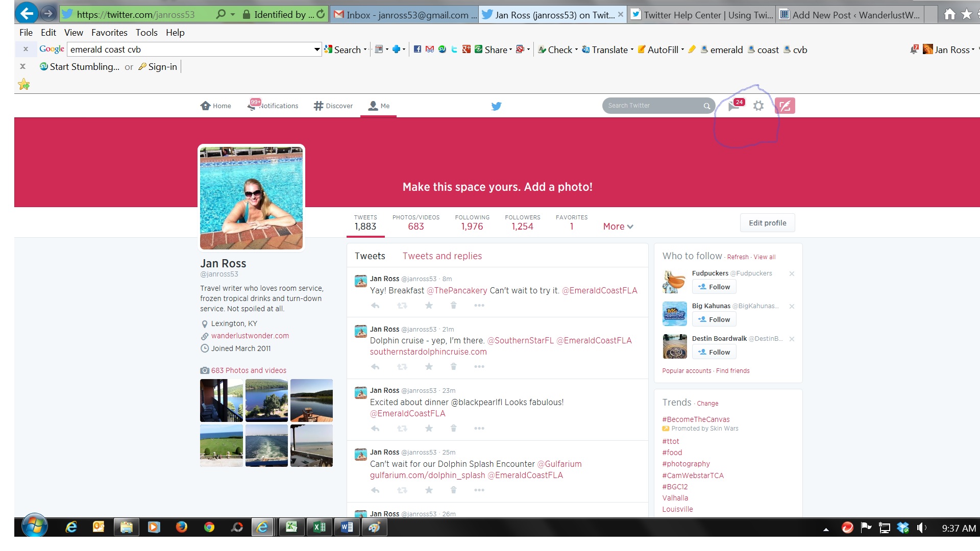Go to the Discover nav item
The image size is (980, 551).
[x=333, y=106]
